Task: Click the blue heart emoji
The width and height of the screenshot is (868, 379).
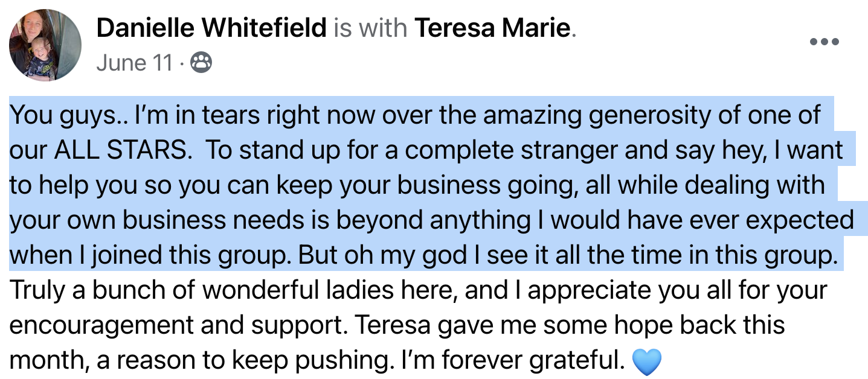Action: tap(646, 362)
